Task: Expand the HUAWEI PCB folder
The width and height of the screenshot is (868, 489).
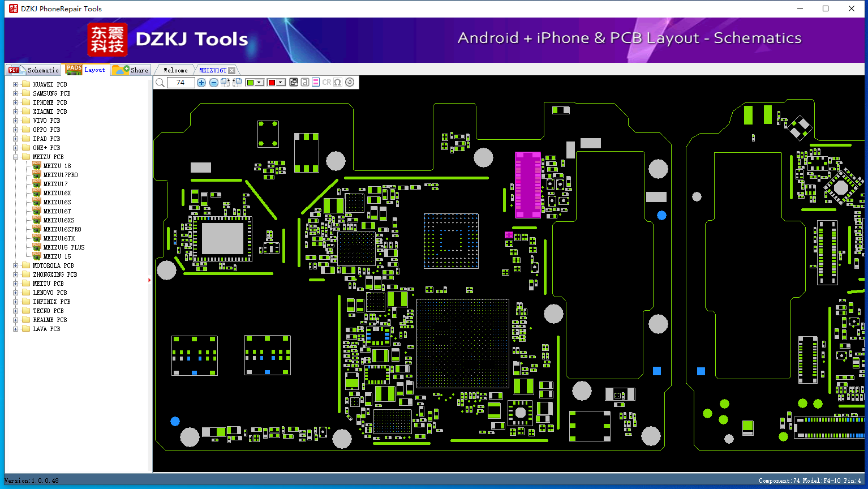Action: click(16, 84)
